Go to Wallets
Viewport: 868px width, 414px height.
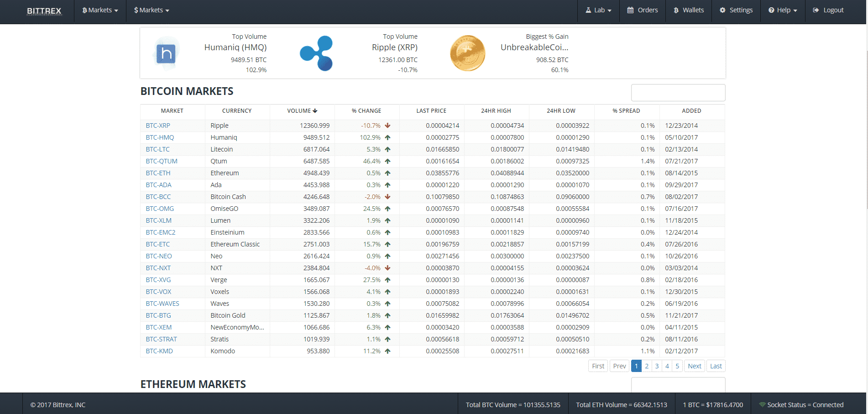(689, 10)
